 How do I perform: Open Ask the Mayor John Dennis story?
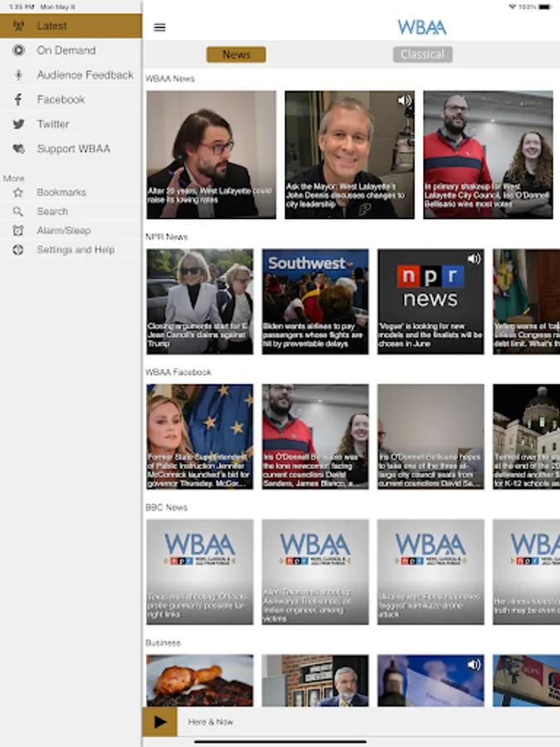pyautogui.click(x=349, y=155)
